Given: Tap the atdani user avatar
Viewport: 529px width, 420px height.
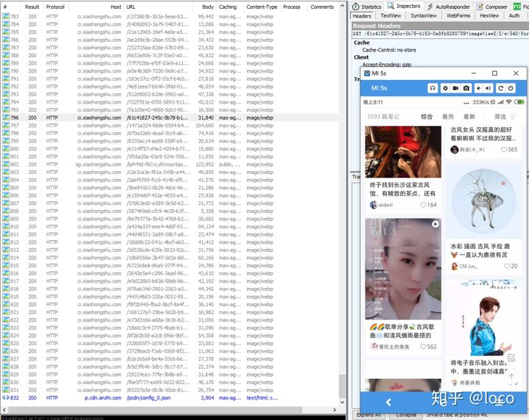Looking at the screenshot, I should [373, 205].
